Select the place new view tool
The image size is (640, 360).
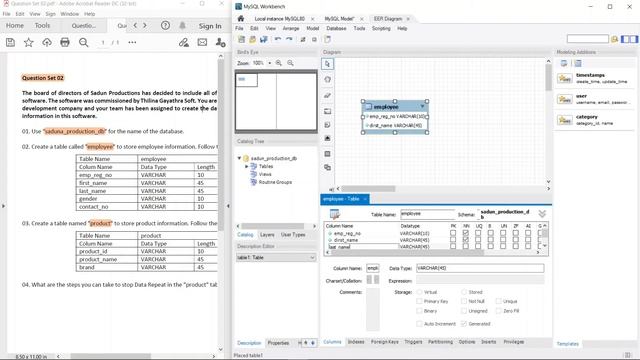tap(327, 167)
